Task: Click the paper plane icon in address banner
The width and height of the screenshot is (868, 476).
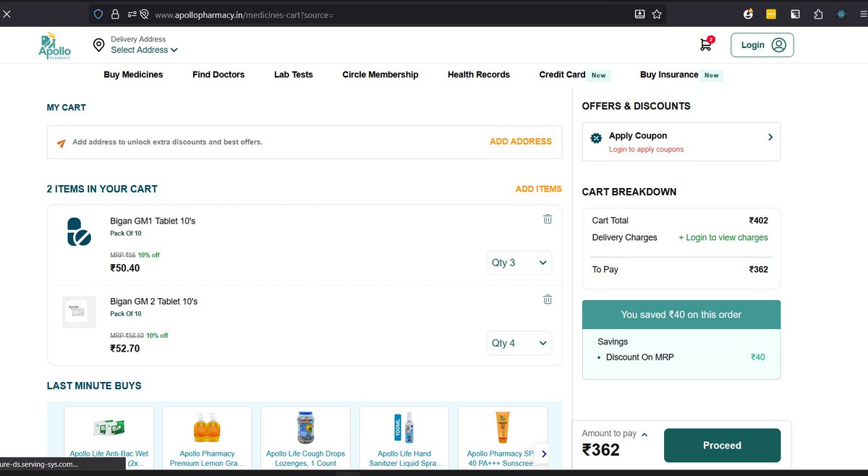Action: [x=61, y=143]
